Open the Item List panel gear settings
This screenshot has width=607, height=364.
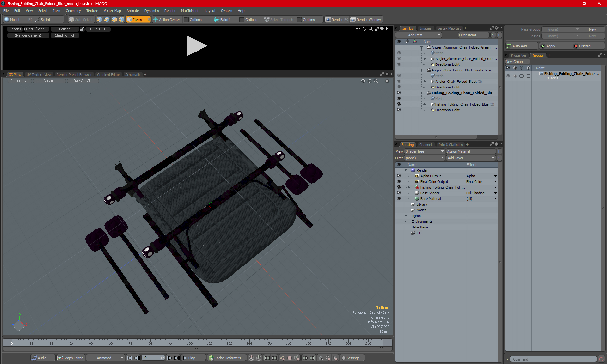coord(497,28)
